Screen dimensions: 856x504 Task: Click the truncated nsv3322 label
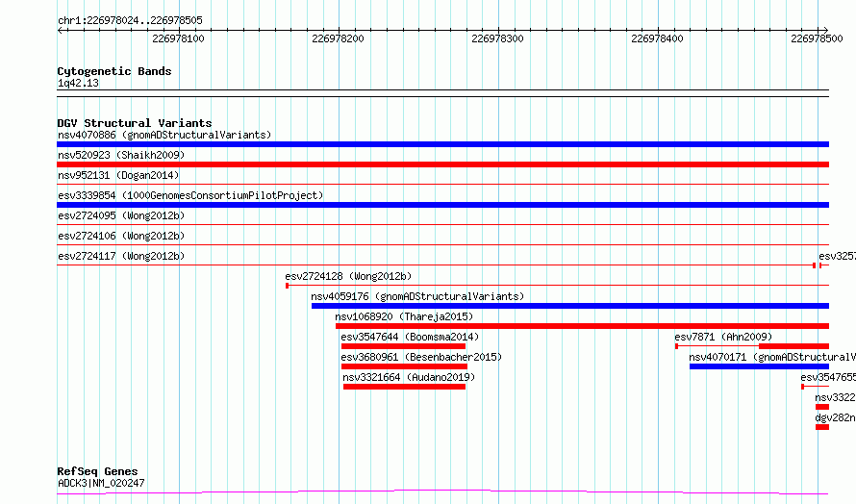[835, 397]
